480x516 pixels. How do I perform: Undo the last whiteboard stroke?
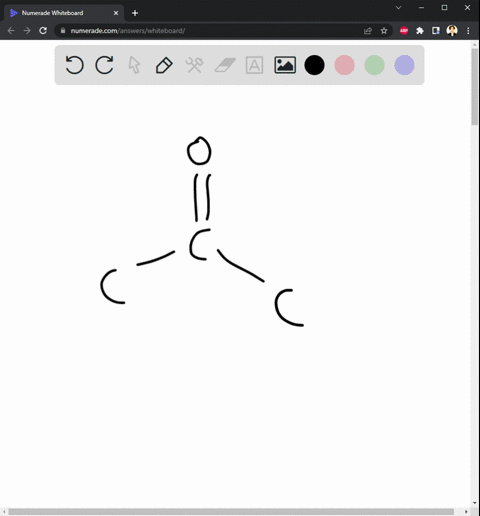point(74,65)
